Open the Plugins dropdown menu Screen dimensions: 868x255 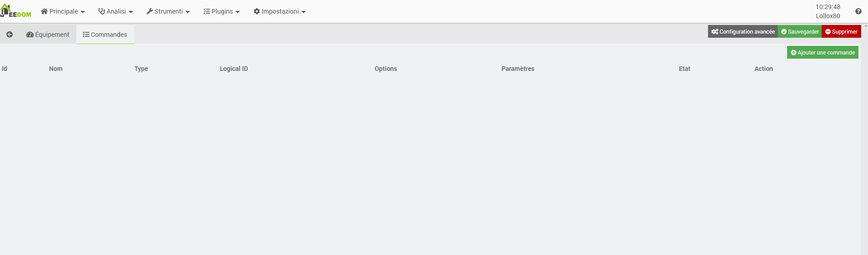tap(221, 11)
